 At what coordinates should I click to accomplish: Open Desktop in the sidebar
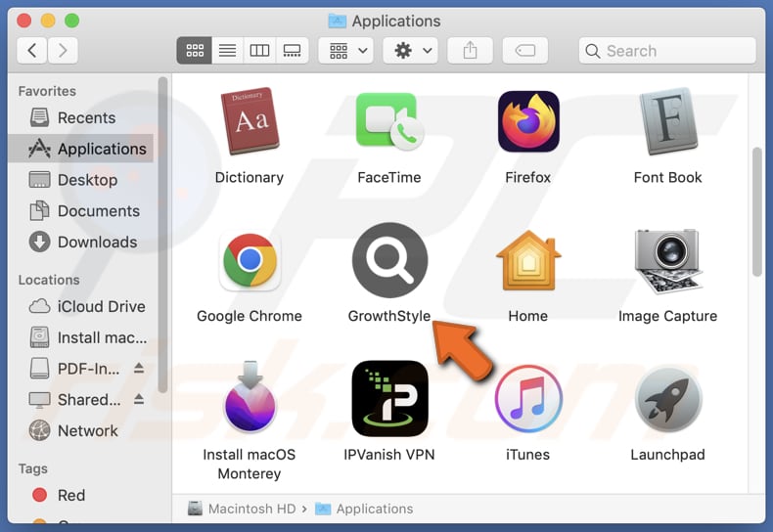82,180
